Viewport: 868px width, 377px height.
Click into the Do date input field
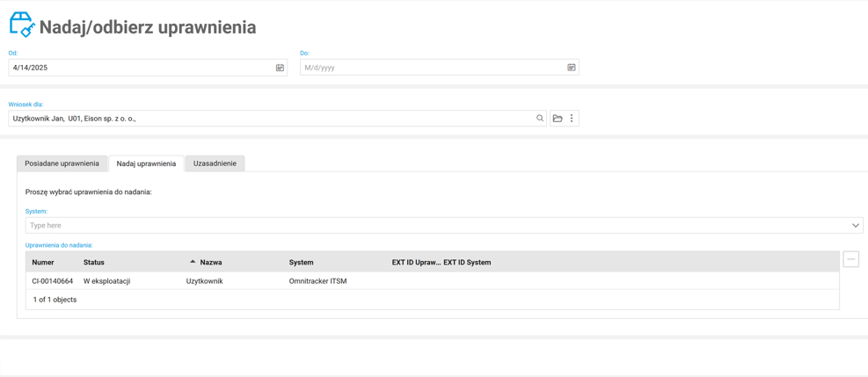[x=431, y=68]
